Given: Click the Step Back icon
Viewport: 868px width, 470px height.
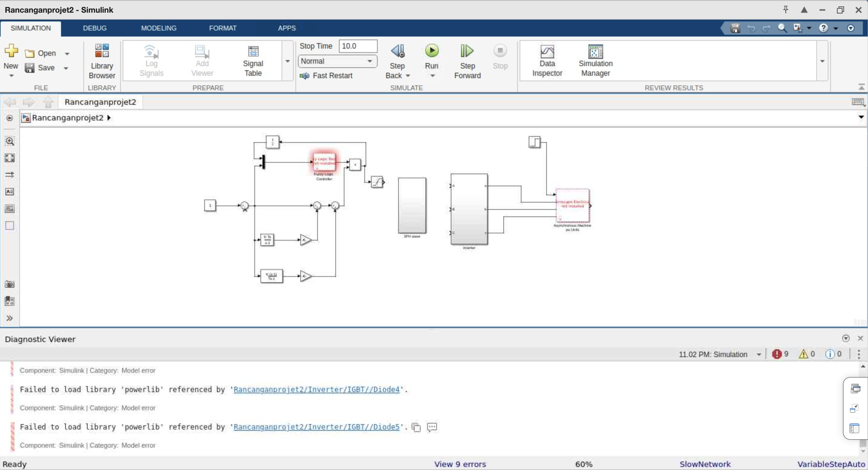Looking at the screenshot, I should [x=398, y=51].
